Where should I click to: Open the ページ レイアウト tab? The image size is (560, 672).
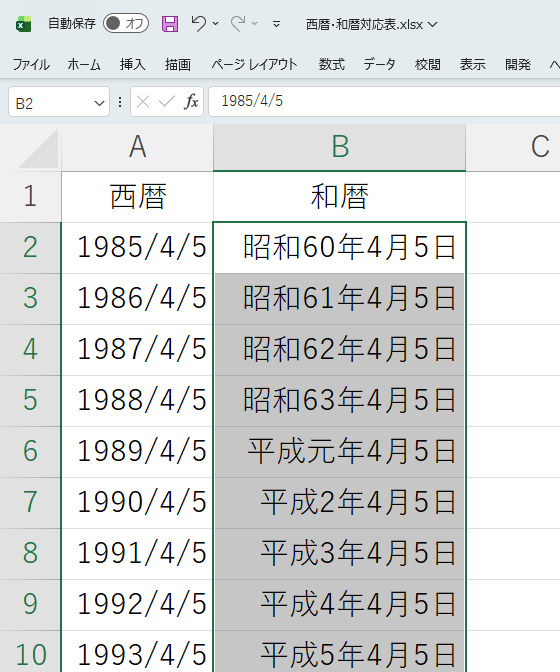(254, 64)
